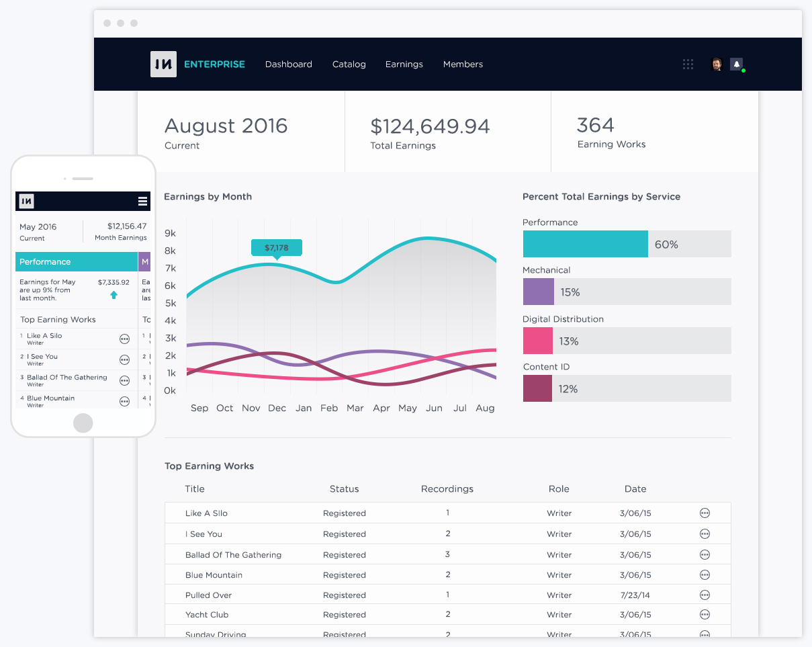Switch to the Catalog page
Image resolution: width=812 pixels, height=647 pixels.
349,64
